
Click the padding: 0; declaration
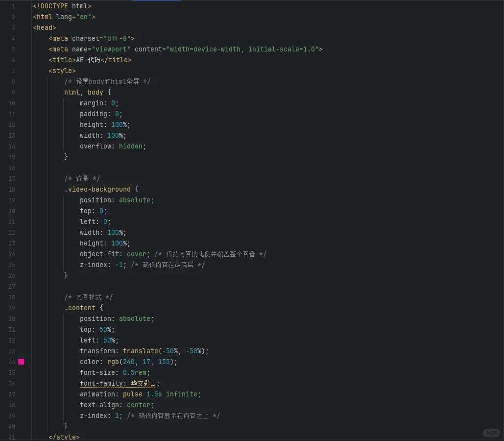pos(101,114)
